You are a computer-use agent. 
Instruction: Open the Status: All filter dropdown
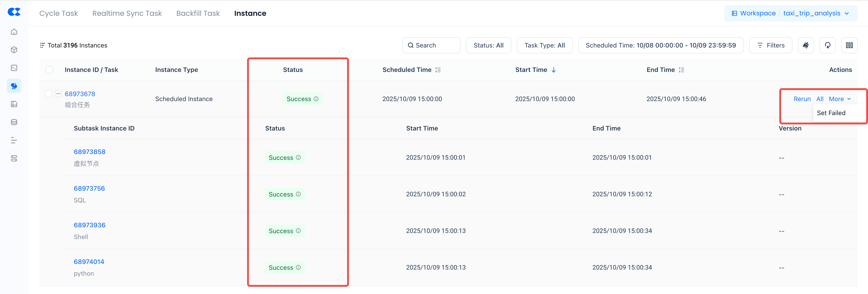click(x=488, y=45)
